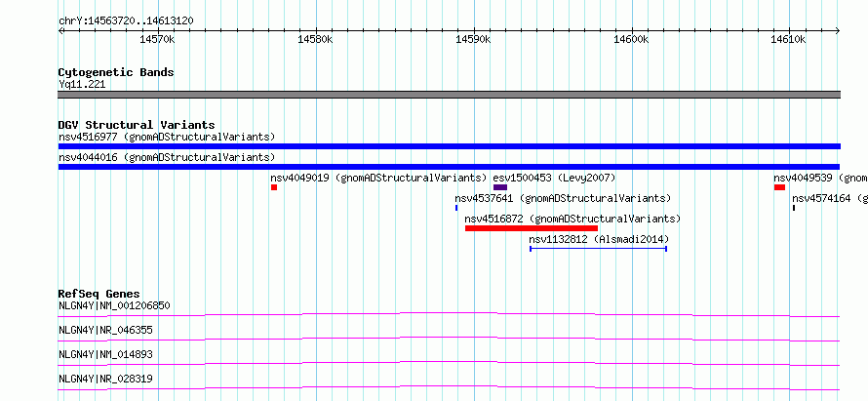Click the right arrow of the ruler

pos(838,31)
